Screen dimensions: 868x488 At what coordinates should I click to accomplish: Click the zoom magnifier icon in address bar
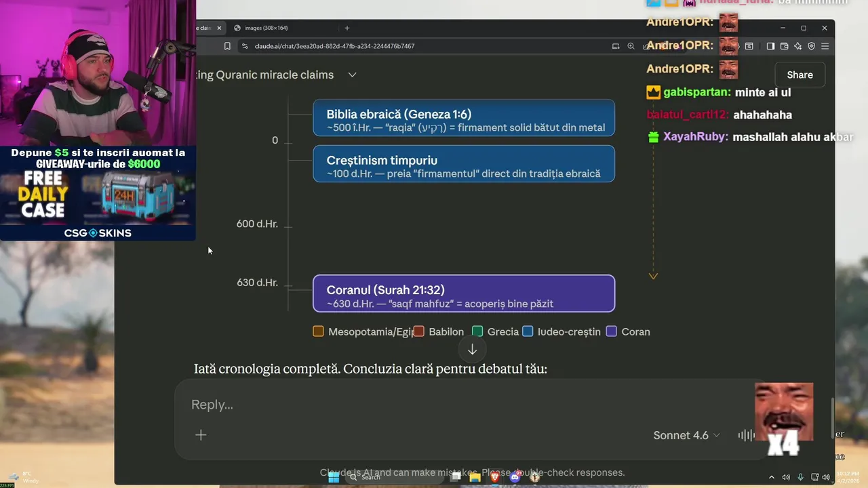coord(631,46)
